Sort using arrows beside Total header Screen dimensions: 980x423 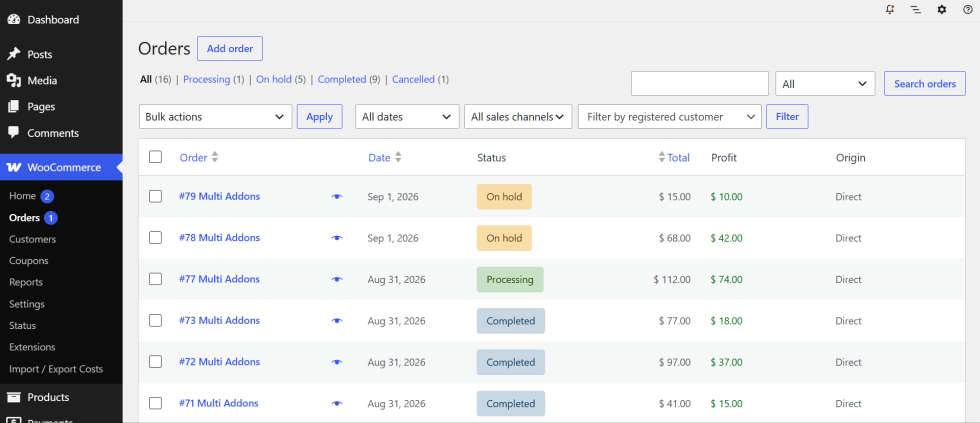click(x=662, y=157)
